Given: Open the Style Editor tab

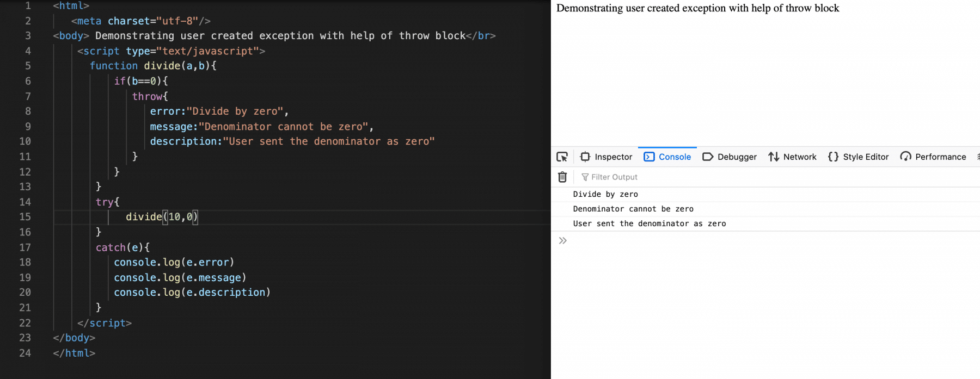Looking at the screenshot, I should point(858,157).
